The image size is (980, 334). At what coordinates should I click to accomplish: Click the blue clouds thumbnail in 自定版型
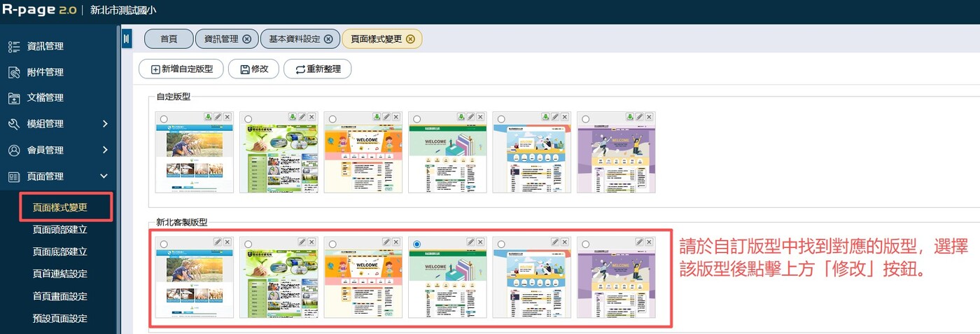pyautogui.click(x=532, y=158)
